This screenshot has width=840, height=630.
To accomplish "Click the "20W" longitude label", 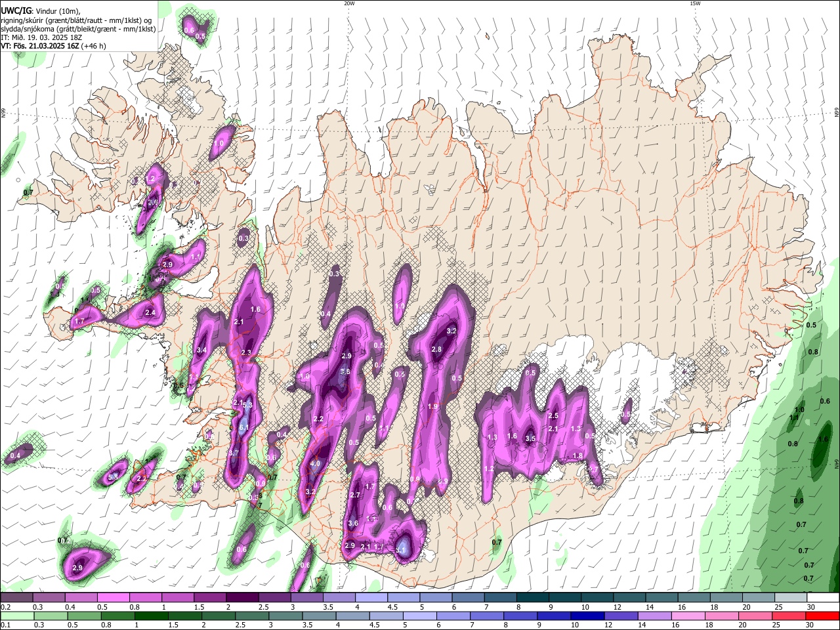I will coord(349,3).
